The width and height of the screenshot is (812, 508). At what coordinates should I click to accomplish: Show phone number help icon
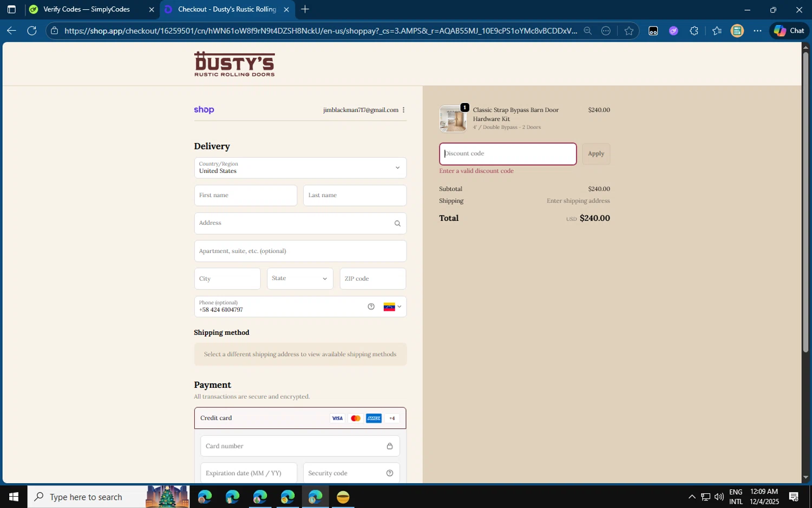click(x=371, y=307)
